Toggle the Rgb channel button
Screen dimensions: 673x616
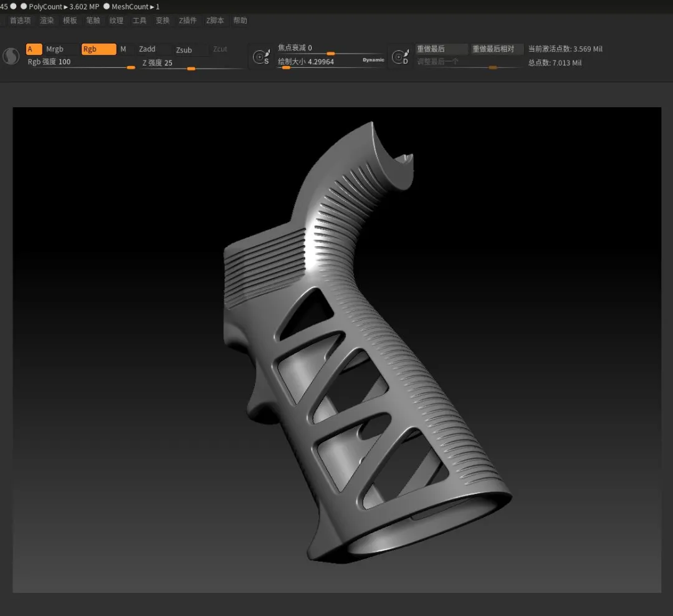tap(98, 49)
